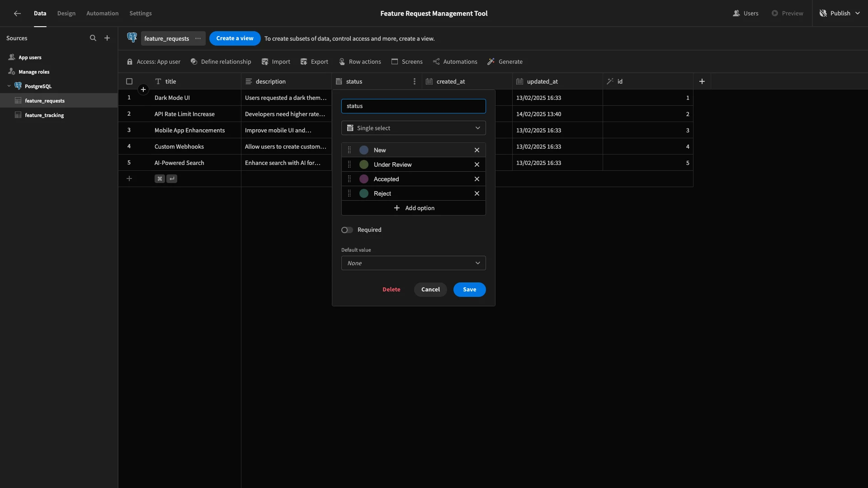Save the status column changes

click(469, 290)
